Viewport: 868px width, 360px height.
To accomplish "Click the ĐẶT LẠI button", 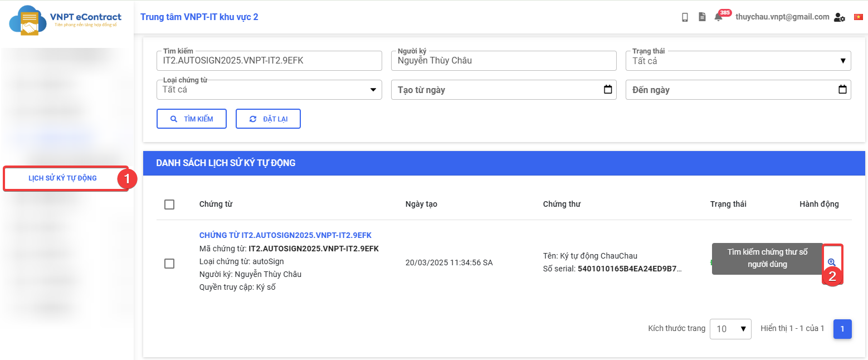I will (x=268, y=119).
